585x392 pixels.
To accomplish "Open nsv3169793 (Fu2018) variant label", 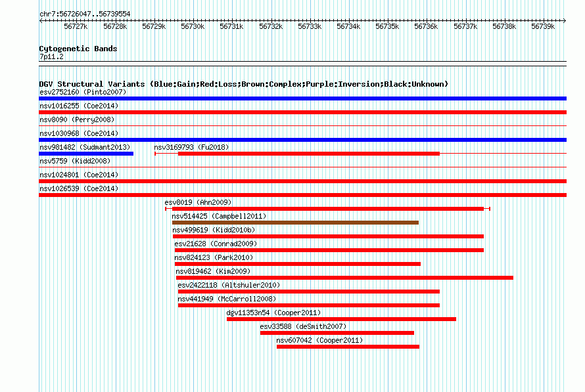I will point(191,147).
